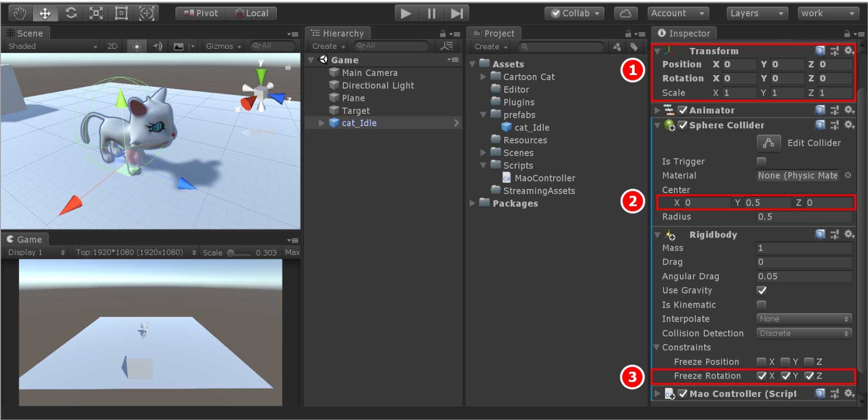The height and width of the screenshot is (420, 868).
Task: Expand the Cartoon Cat folder
Action: click(483, 76)
